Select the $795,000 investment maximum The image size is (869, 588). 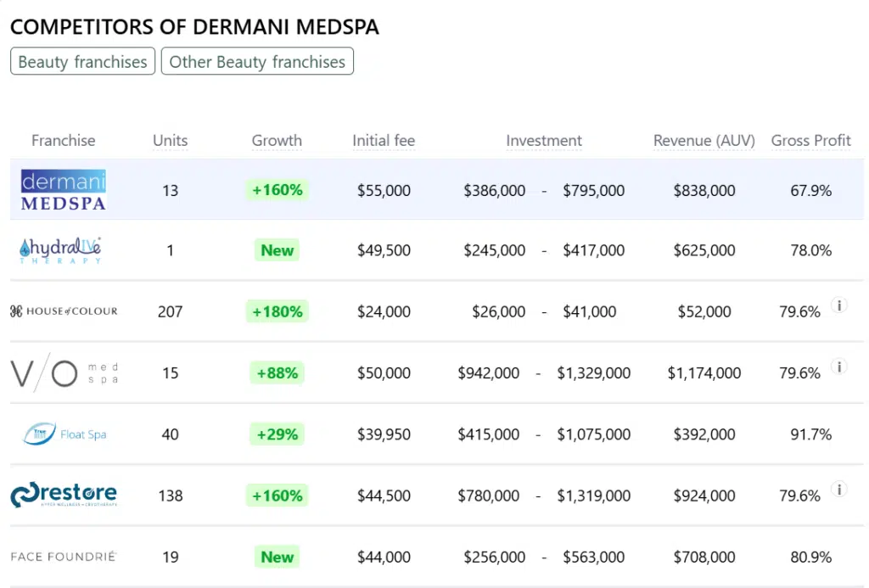[593, 191]
